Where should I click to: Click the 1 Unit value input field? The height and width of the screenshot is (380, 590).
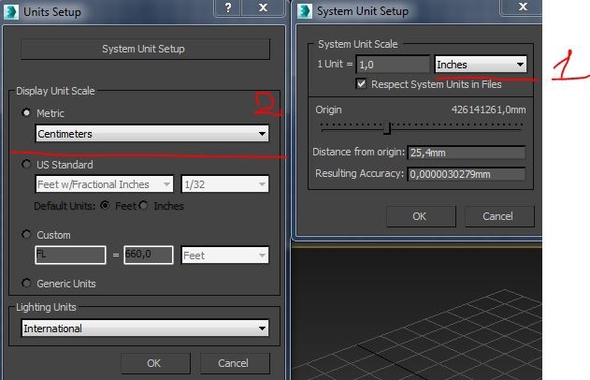[x=392, y=64]
